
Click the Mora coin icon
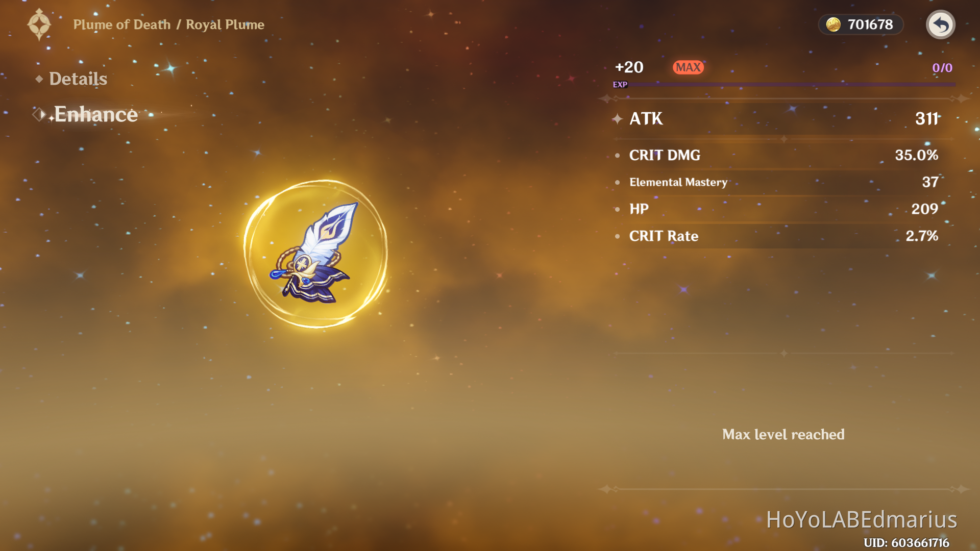pyautogui.click(x=833, y=24)
